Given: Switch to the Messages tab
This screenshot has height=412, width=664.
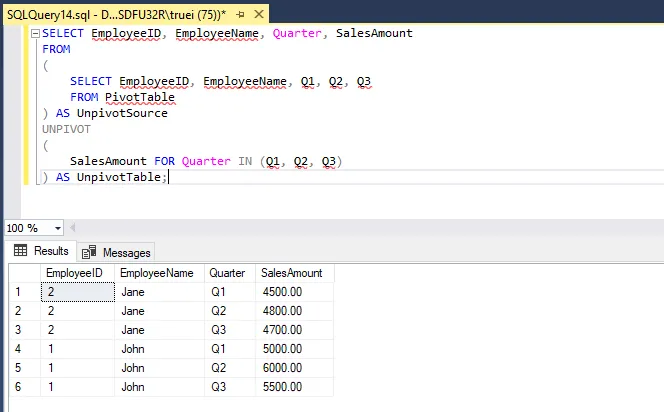Looking at the screenshot, I should [x=116, y=252].
